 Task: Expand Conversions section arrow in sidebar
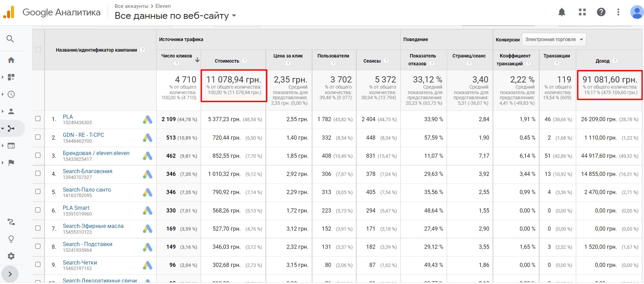[x=3, y=163]
